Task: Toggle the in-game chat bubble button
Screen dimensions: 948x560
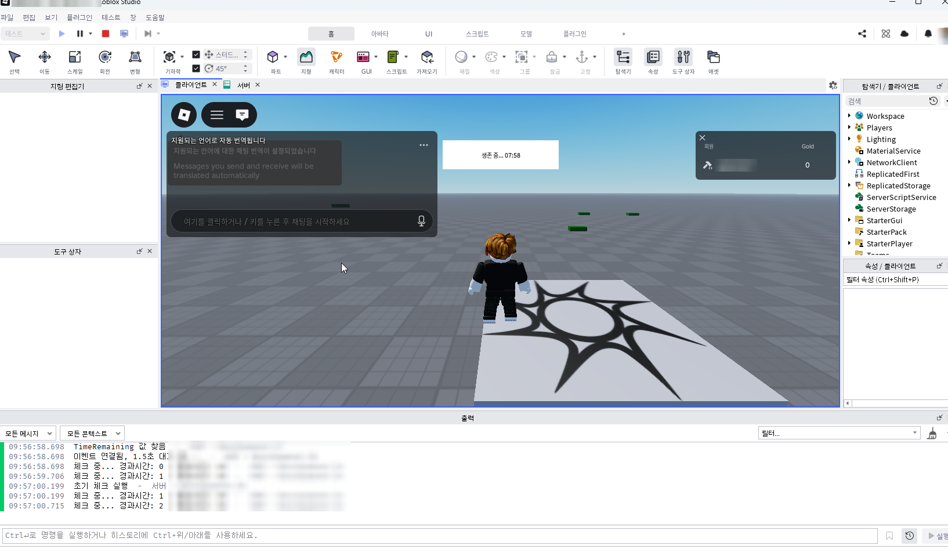Action: tap(243, 115)
